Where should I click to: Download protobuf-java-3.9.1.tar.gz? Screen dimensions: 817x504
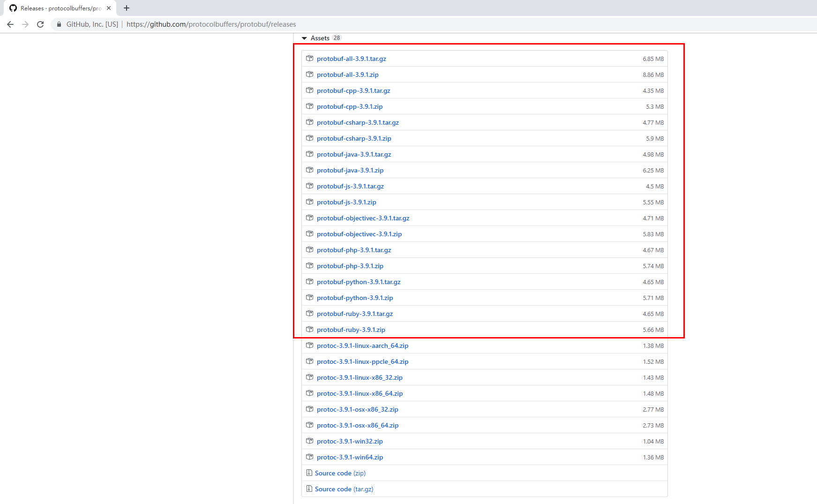pyautogui.click(x=354, y=154)
